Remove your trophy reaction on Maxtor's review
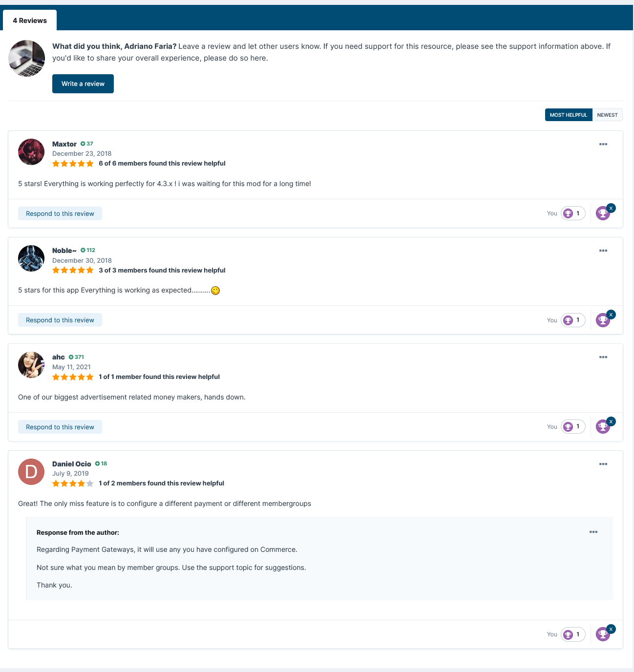 (x=611, y=208)
